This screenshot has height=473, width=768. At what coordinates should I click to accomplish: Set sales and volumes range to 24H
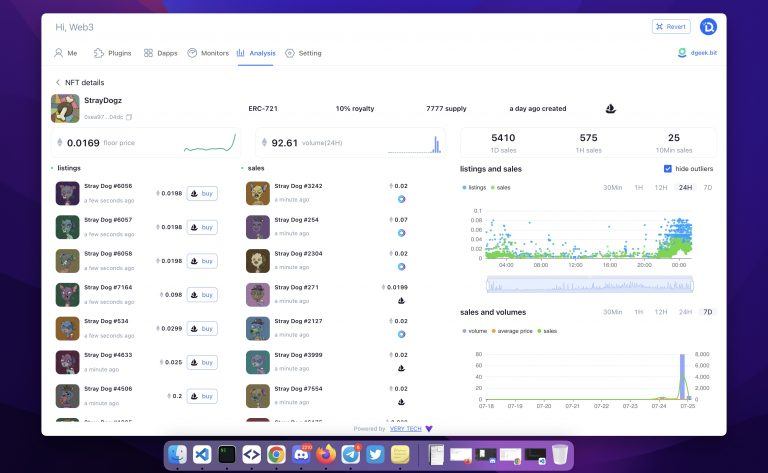tap(685, 312)
